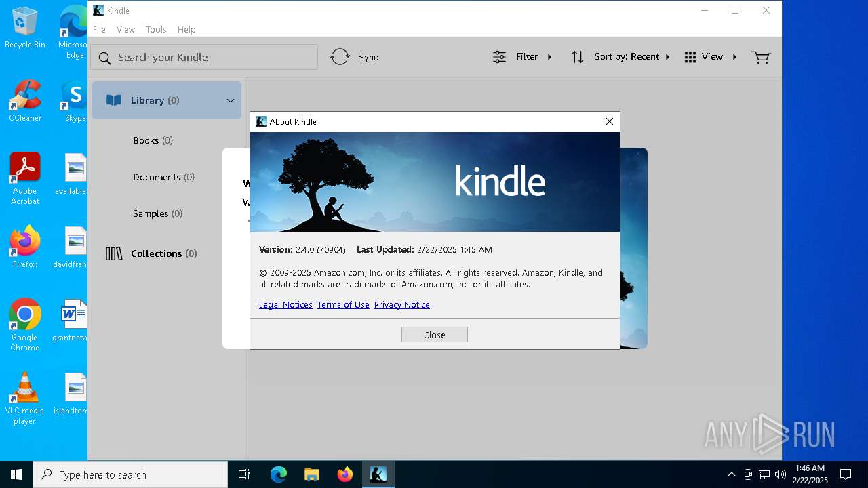Viewport: 868px width, 488px height.
Task: Open the File menu
Action: point(99,29)
